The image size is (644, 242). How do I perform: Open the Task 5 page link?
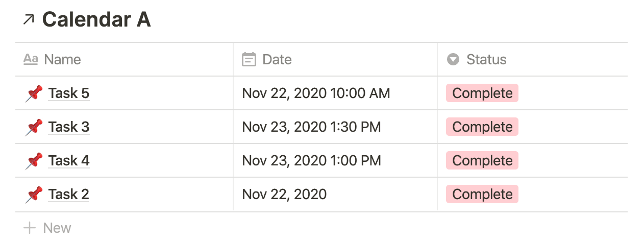tap(69, 93)
